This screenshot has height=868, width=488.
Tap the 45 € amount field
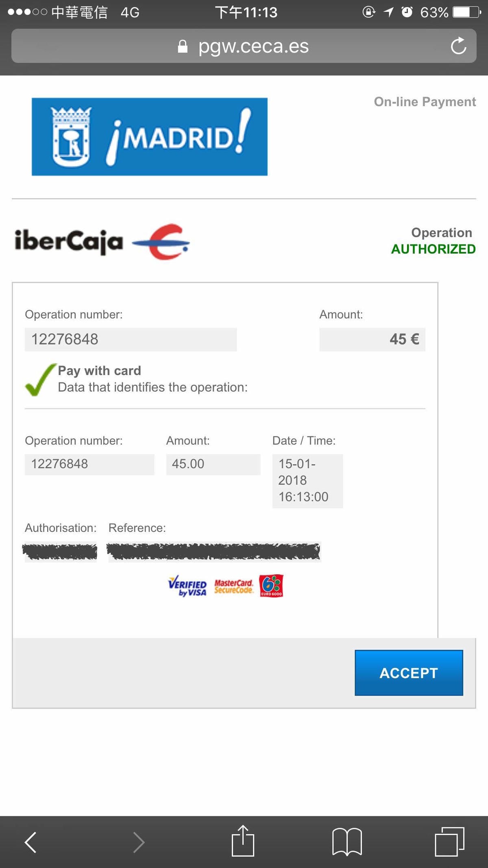(x=372, y=339)
